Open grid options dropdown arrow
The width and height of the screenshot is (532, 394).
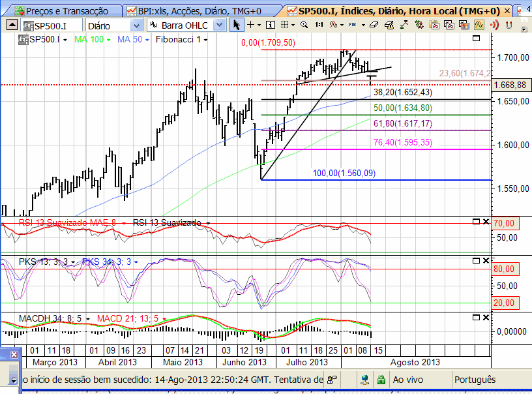tap(293, 25)
